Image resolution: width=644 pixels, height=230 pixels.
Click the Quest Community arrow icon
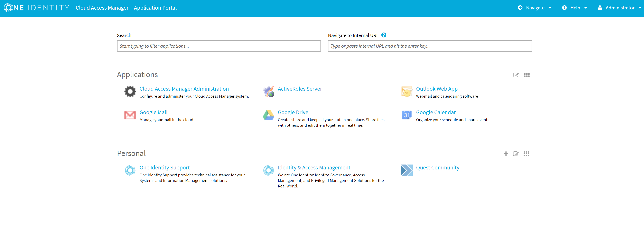tap(407, 170)
